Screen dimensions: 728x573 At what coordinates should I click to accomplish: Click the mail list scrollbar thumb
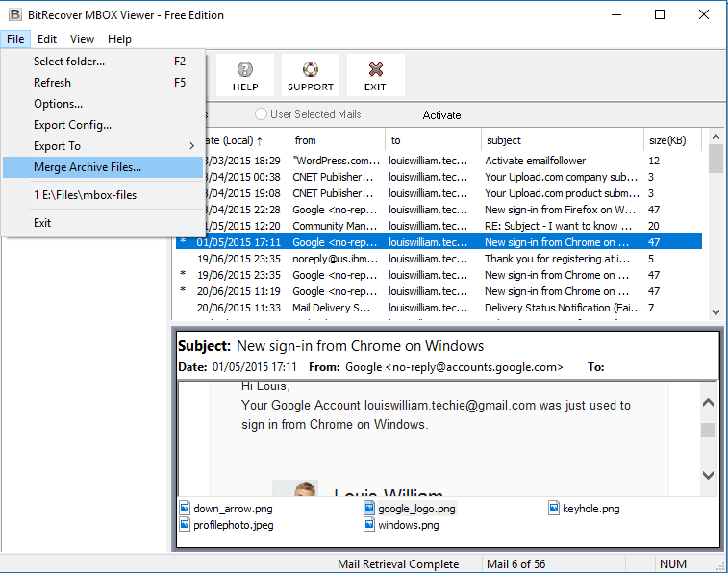tap(715, 159)
